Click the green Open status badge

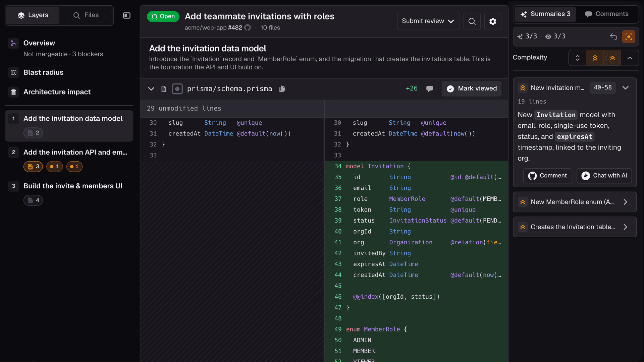click(x=163, y=16)
